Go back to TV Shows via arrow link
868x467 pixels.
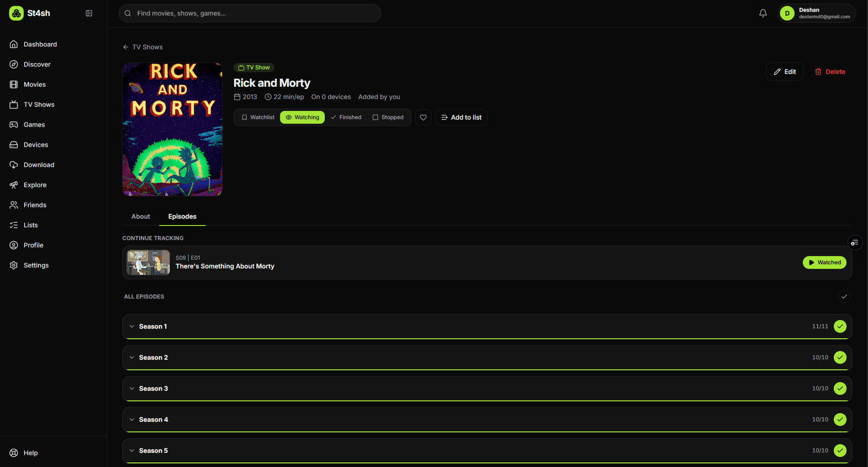point(143,47)
